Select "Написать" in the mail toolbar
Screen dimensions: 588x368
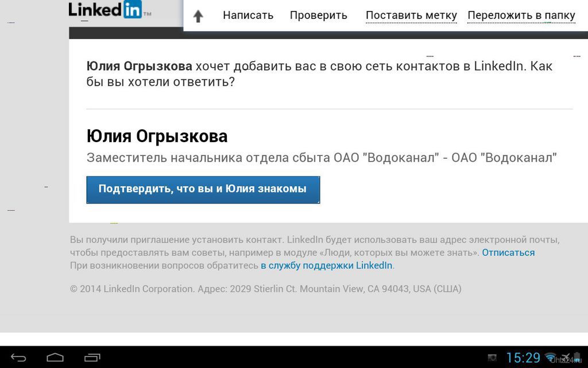(248, 16)
